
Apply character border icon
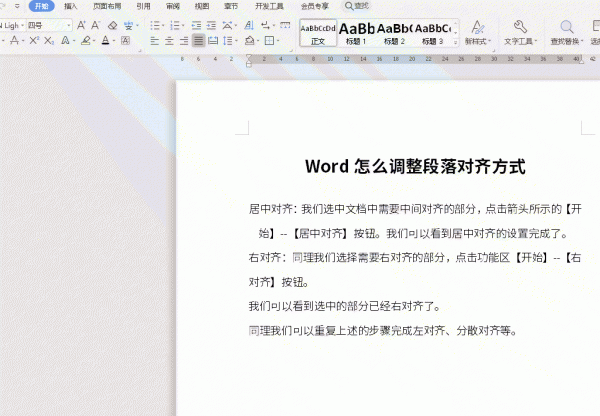125,40
